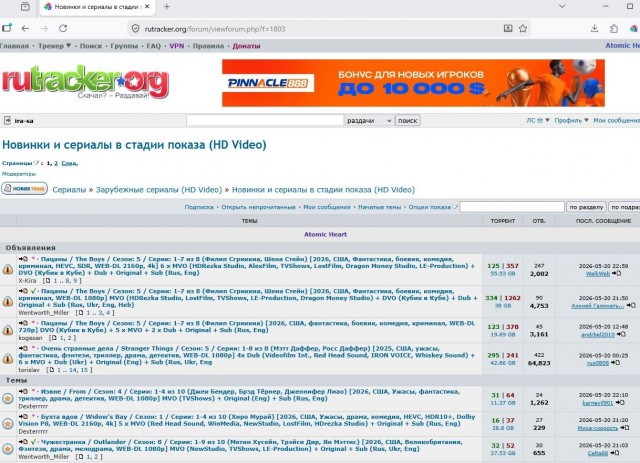Click the announcement icon beside the Stranger Things topic
Screen dimensions: 640x463
pos(8,358)
